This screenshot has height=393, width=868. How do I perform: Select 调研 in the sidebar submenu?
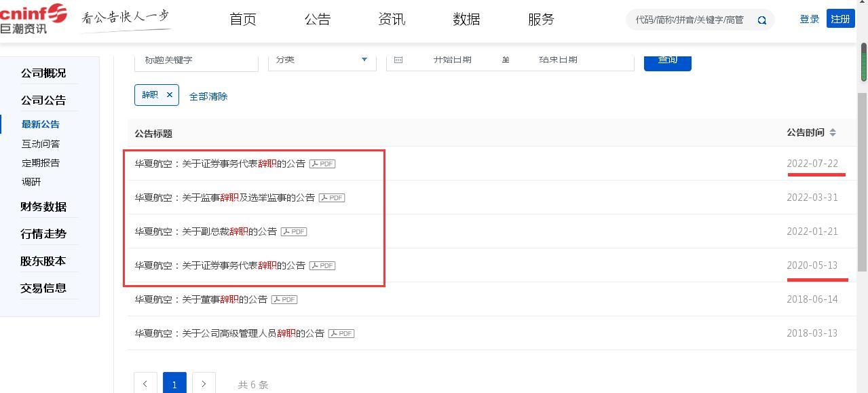pos(31,182)
